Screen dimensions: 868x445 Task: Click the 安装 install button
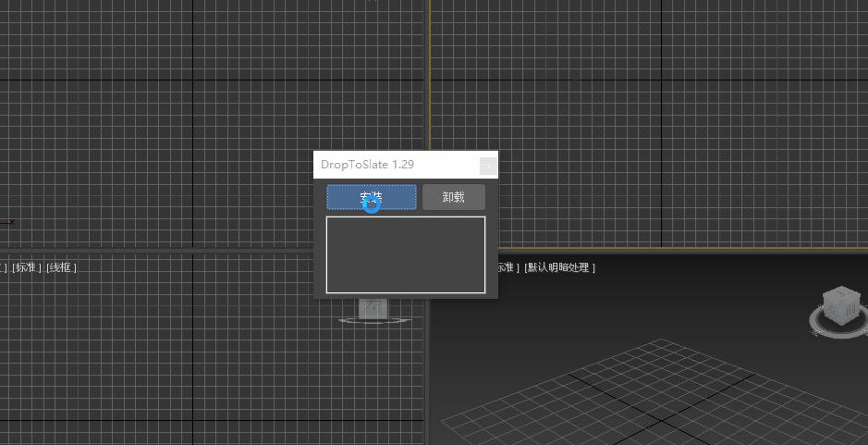(x=372, y=197)
